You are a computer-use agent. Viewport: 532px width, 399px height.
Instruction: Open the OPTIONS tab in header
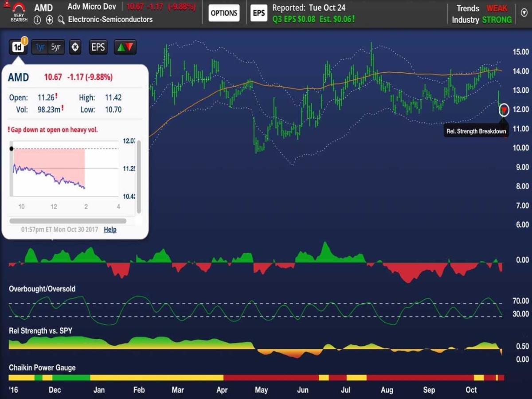pos(224,13)
